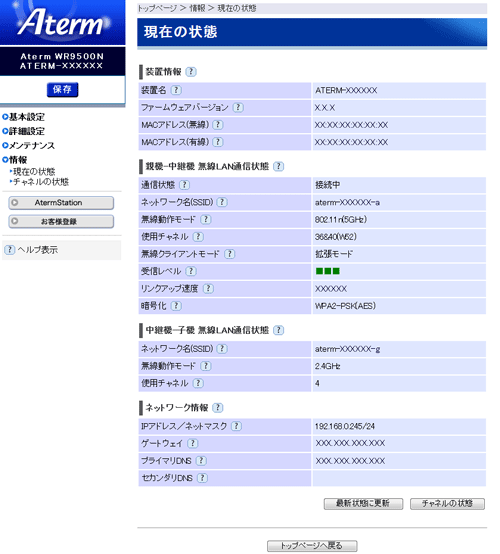The height and width of the screenshot is (554, 500).
Task: Click 802.11n(5GHz) value
Action: (341, 219)
